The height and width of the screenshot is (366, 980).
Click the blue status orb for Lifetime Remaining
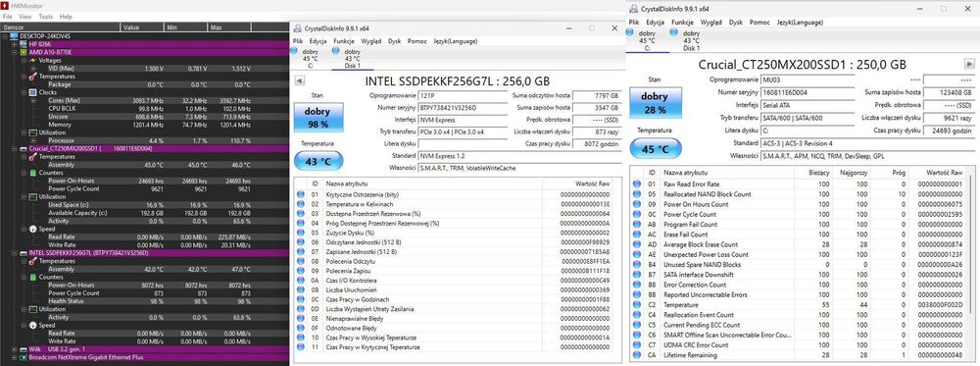636,355
